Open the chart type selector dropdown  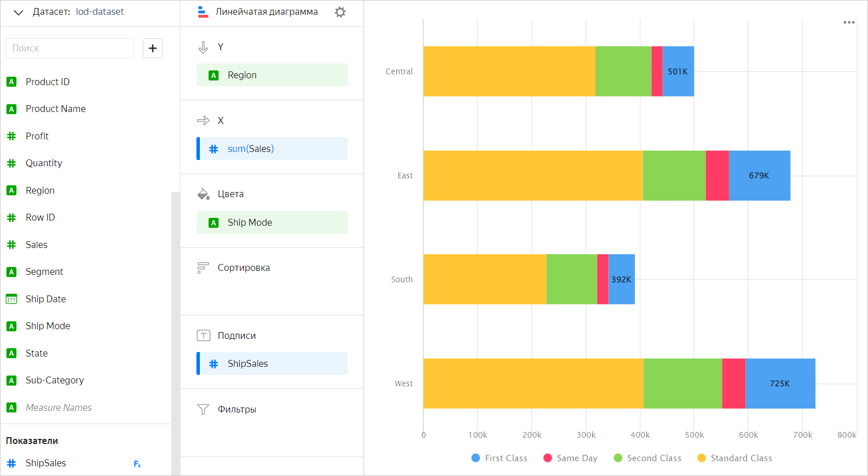266,12
